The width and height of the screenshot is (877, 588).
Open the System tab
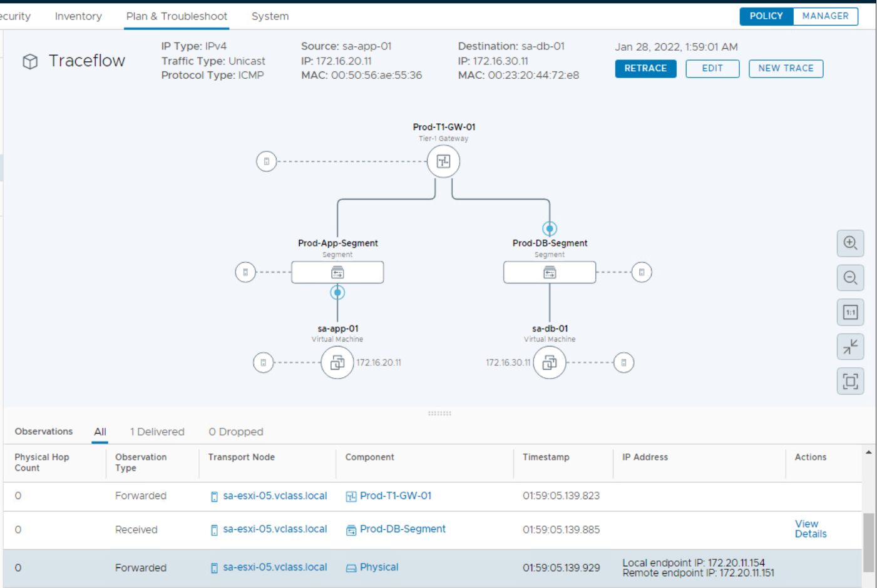270,16
